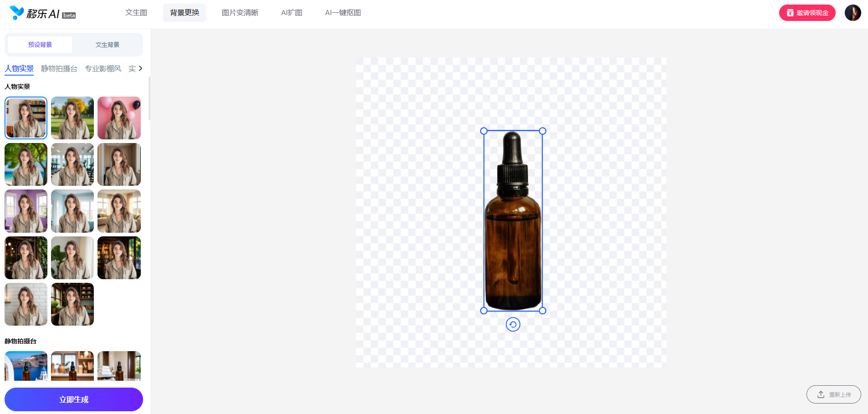Choose the light blue room background thumbnail
The image size is (868, 414).
coord(72,211)
